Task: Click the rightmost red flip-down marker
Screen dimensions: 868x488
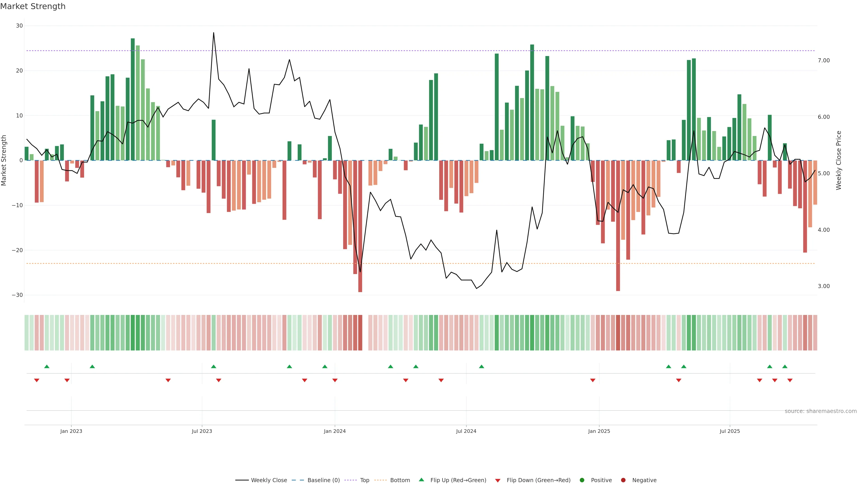Action: tap(790, 380)
